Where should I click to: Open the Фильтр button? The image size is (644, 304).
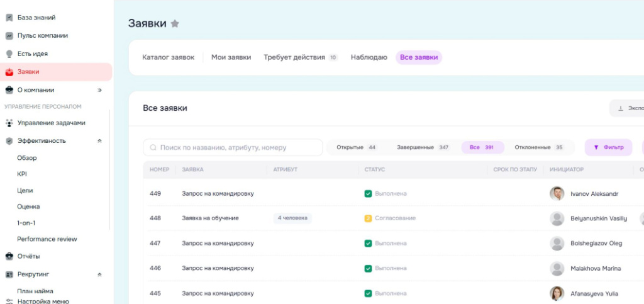point(608,147)
